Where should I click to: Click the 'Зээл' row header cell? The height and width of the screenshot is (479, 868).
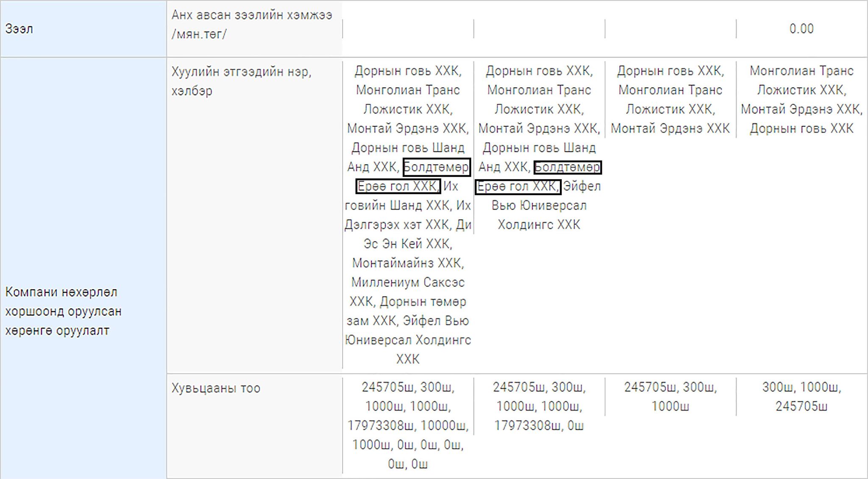coord(83,29)
